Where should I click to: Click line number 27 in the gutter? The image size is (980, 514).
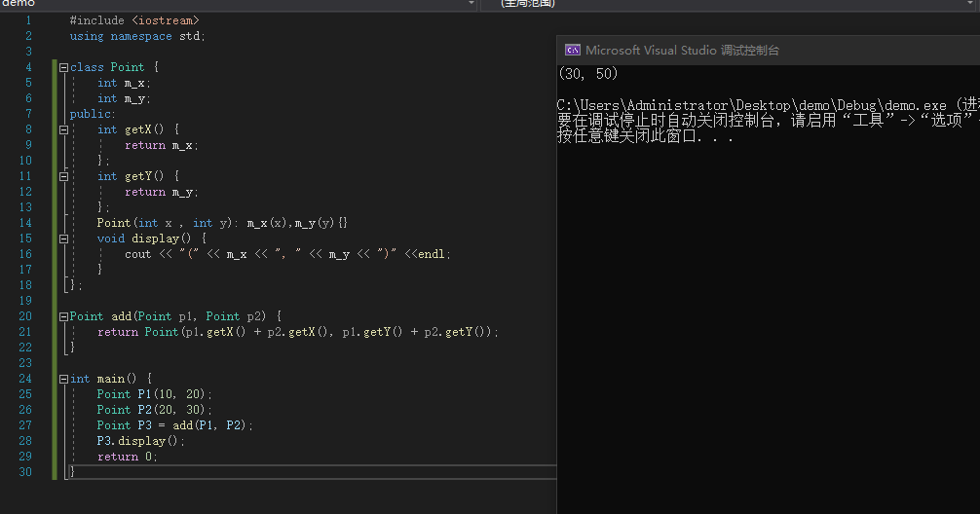click(x=25, y=425)
